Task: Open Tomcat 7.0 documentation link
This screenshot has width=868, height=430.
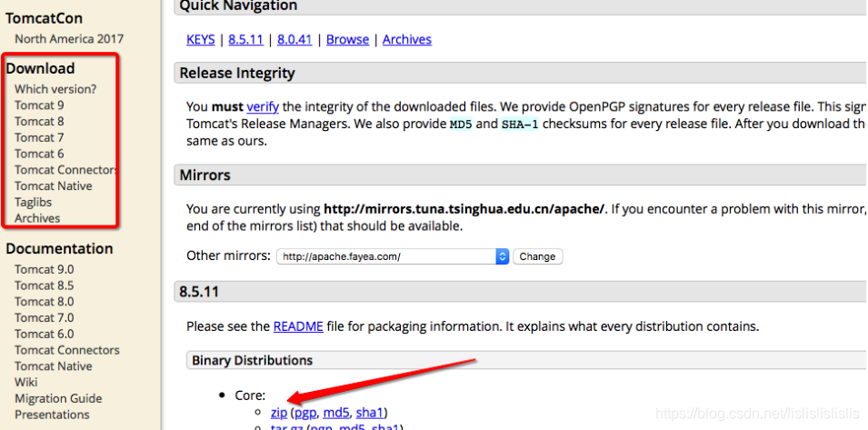Action: click(45, 317)
